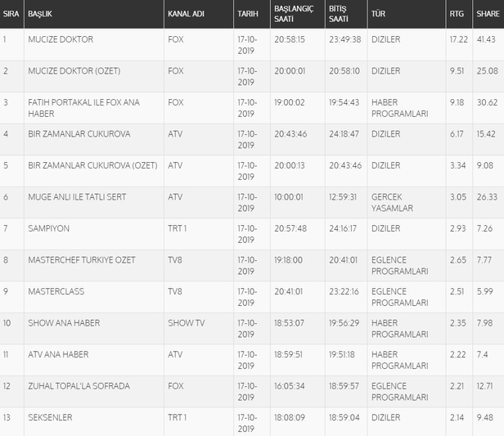
Task: Select MASTERCHEF TURKIYE OZET title
Action: click(82, 260)
